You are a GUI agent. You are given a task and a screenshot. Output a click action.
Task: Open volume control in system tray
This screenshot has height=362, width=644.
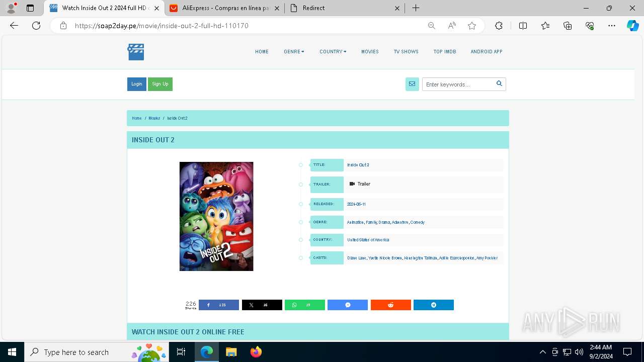[x=579, y=352]
